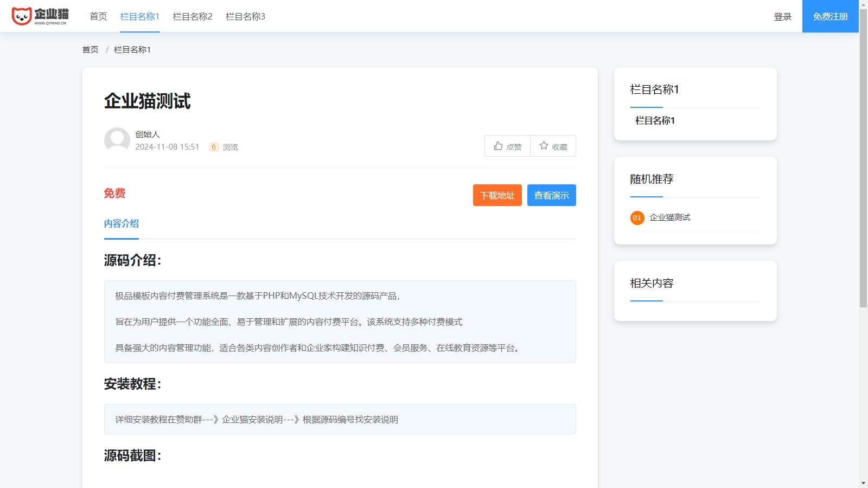Click the orange 01 rank badge
The image size is (868, 488).
coord(637,217)
